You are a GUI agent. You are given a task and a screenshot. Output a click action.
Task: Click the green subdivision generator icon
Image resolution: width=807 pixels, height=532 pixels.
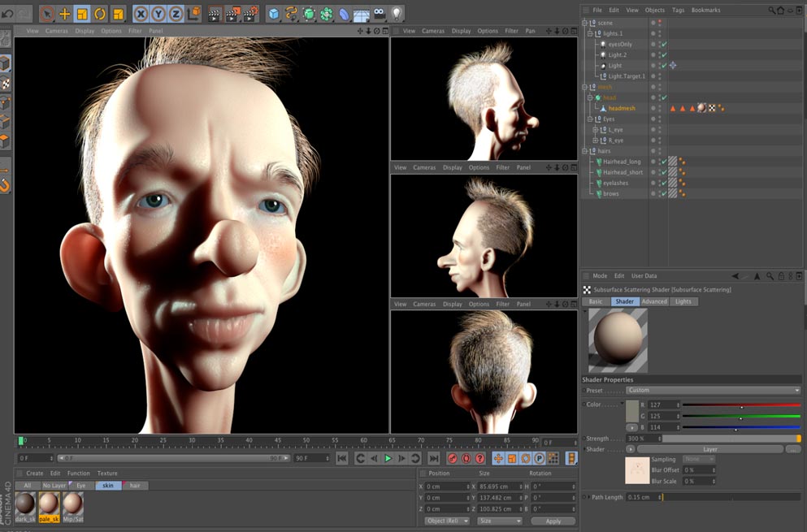click(x=309, y=14)
